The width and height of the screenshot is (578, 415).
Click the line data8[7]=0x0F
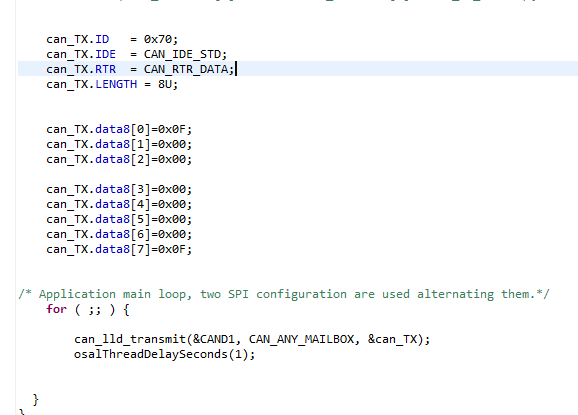click(119, 250)
